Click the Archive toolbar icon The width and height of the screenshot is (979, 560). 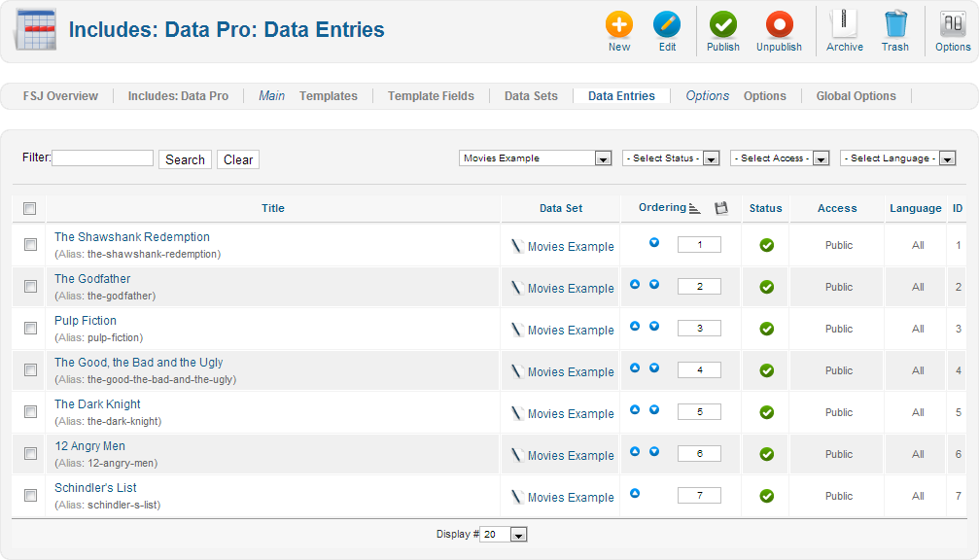(844, 25)
